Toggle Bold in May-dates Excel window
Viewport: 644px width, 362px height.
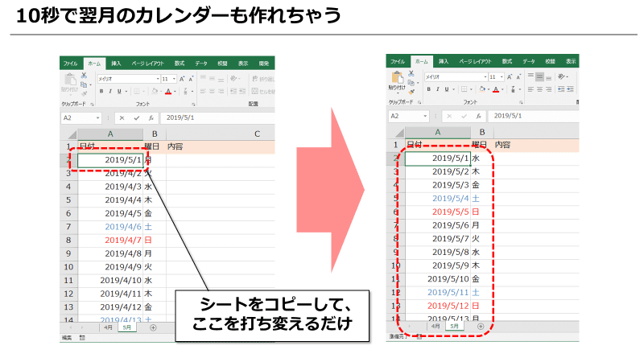pos(429,89)
